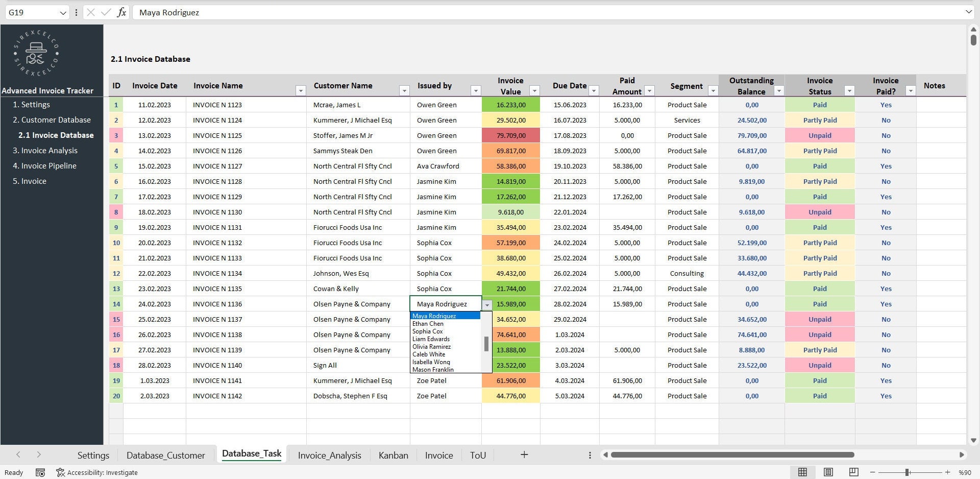Open the Invoice Status filter dropdown
Screen dimensions: 980x479
pos(849,90)
